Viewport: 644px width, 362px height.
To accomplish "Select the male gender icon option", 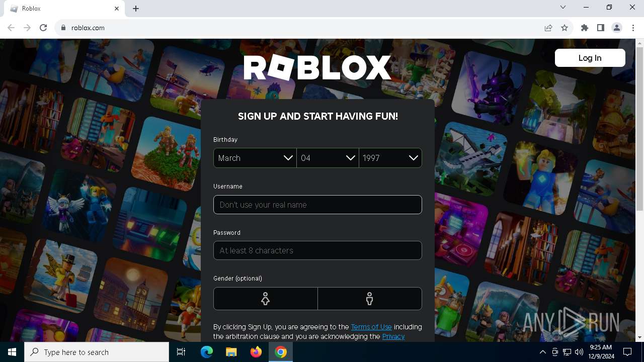I will tap(370, 299).
